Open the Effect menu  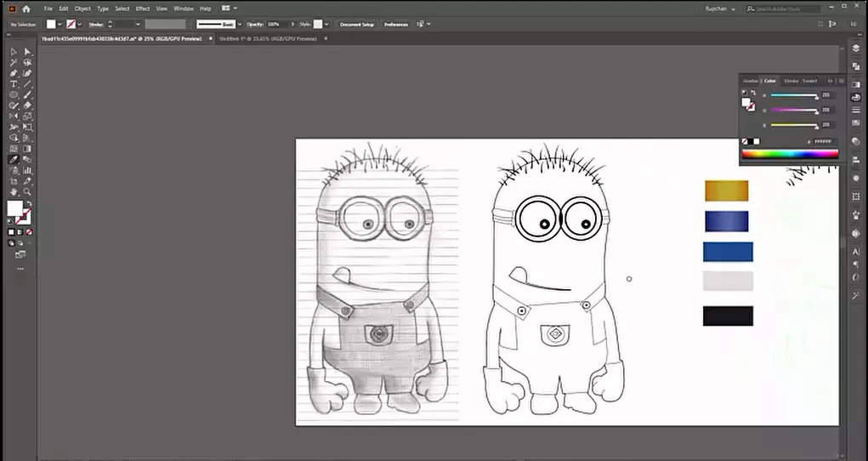143,9
